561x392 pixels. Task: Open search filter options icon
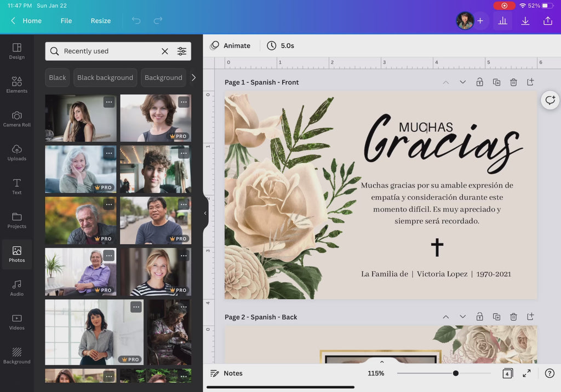(182, 51)
